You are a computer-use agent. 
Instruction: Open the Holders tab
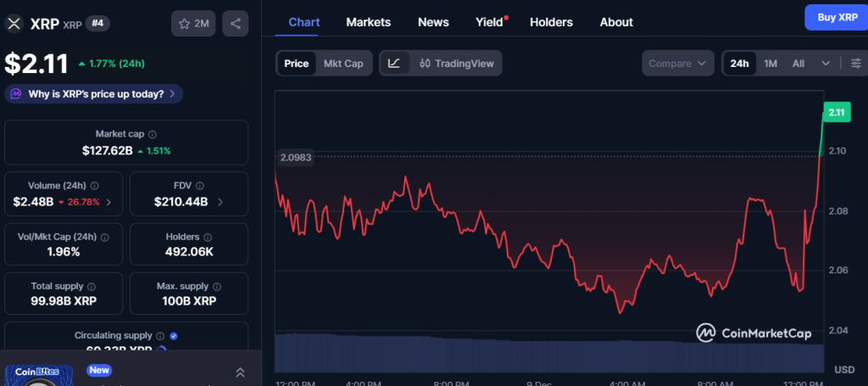[x=551, y=22]
